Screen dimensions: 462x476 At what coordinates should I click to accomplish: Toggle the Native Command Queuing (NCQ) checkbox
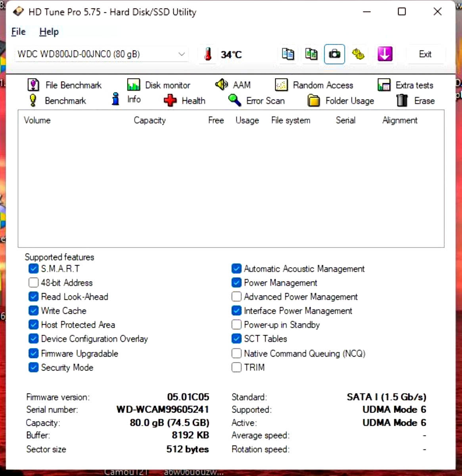236,353
